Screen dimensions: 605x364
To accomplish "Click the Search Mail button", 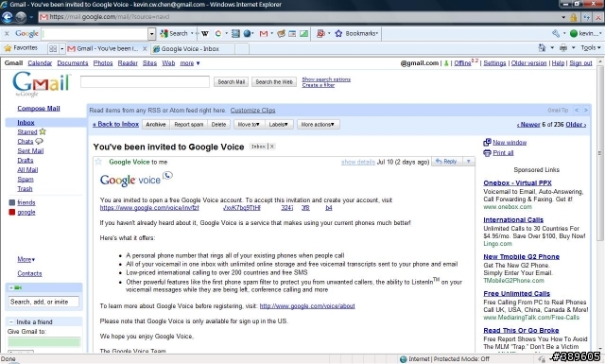I will [231, 82].
